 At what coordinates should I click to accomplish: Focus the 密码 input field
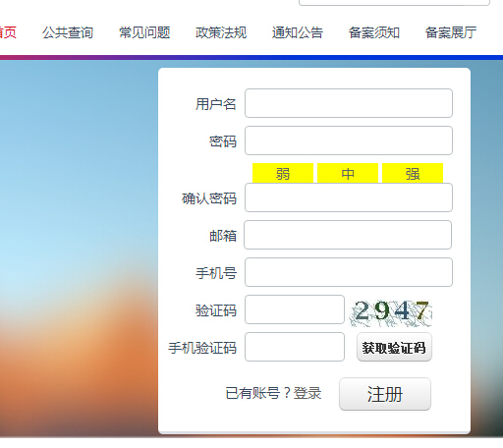click(349, 140)
